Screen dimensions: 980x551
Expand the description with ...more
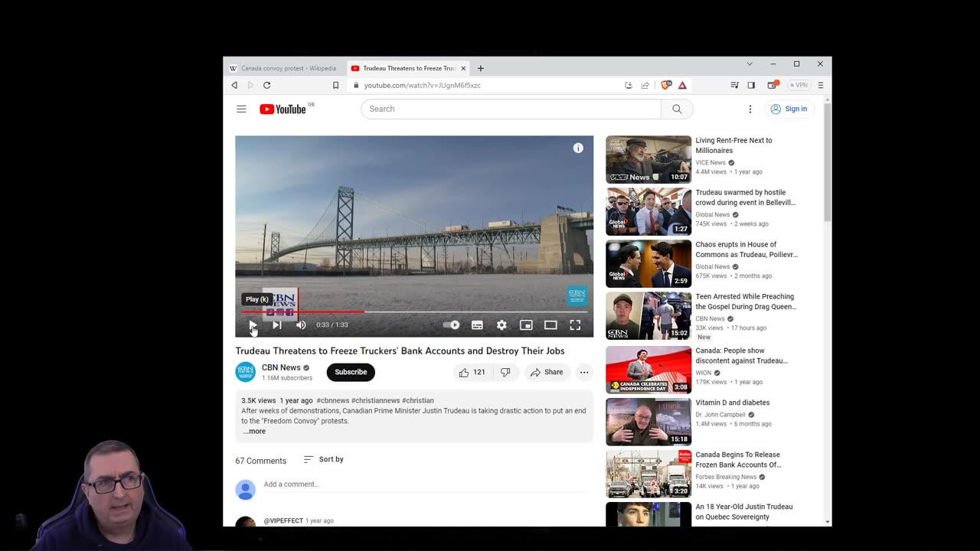coord(254,432)
